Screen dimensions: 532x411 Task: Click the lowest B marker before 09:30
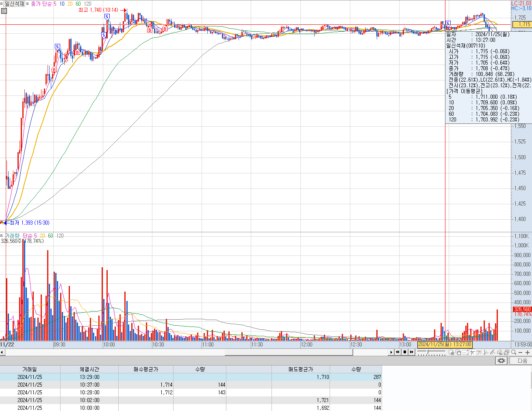54,70
